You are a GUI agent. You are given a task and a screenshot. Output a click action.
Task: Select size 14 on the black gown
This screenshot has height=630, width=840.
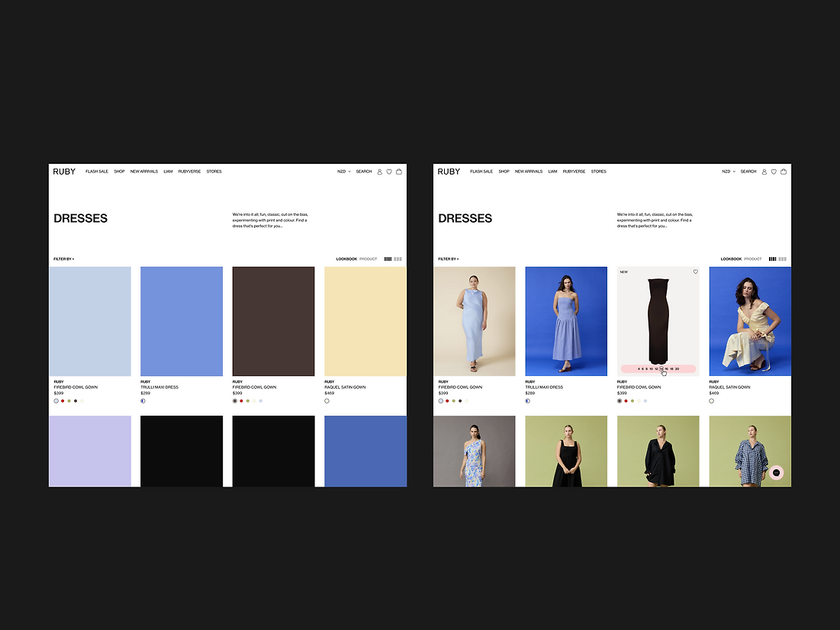point(661,368)
